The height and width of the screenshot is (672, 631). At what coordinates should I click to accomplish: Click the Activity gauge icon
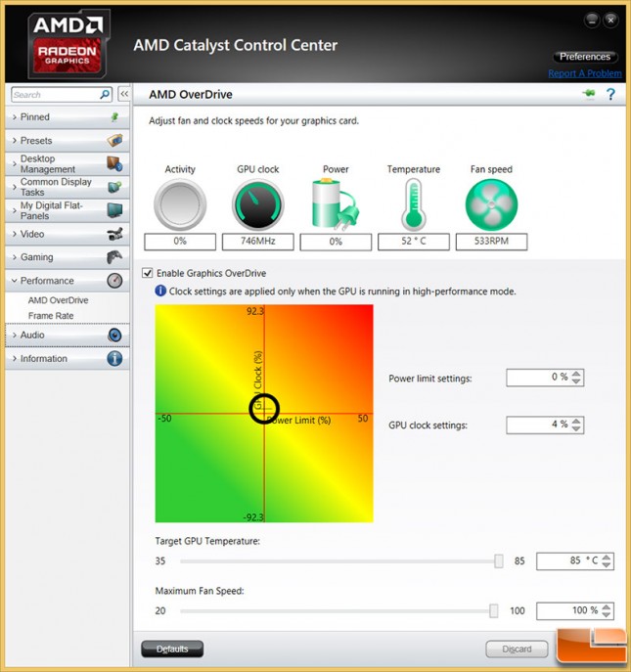(x=180, y=204)
